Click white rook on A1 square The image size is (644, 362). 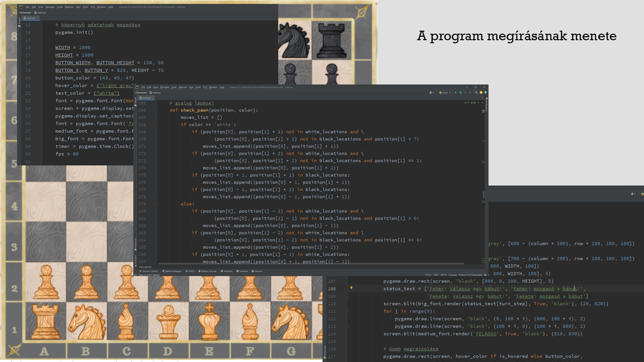pyautogui.click(x=45, y=321)
